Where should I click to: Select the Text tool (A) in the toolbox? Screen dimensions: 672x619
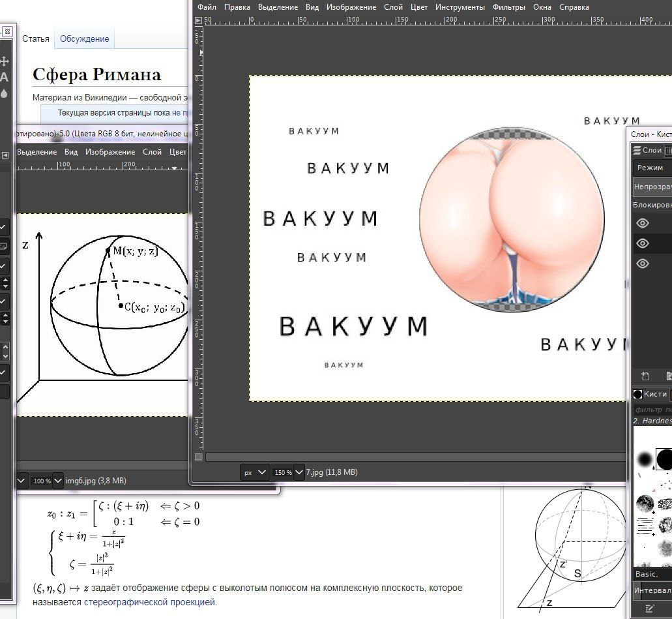(4, 77)
